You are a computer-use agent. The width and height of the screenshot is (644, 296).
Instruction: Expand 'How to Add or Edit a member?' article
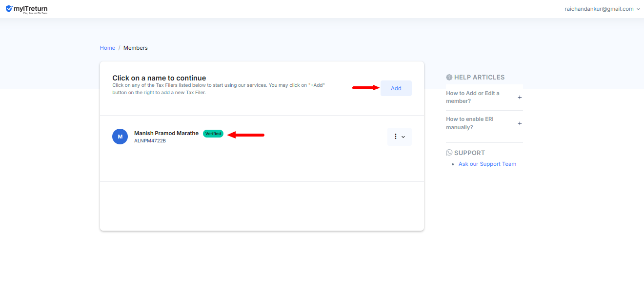click(484, 97)
